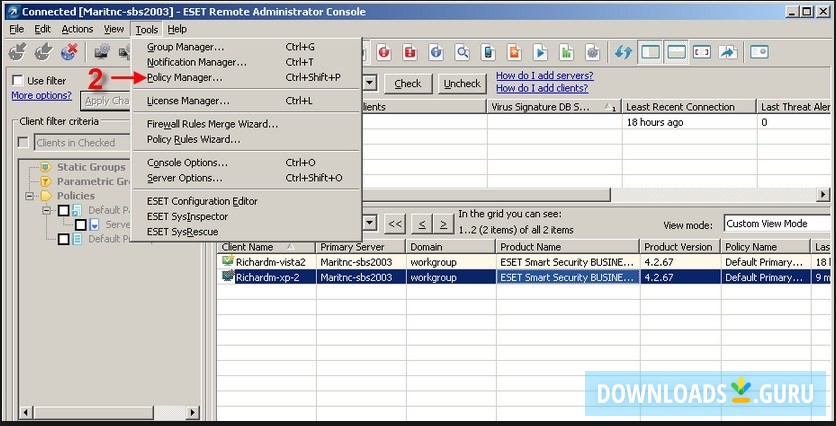Choose Policy Manager from Tools menu

tap(246, 77)
